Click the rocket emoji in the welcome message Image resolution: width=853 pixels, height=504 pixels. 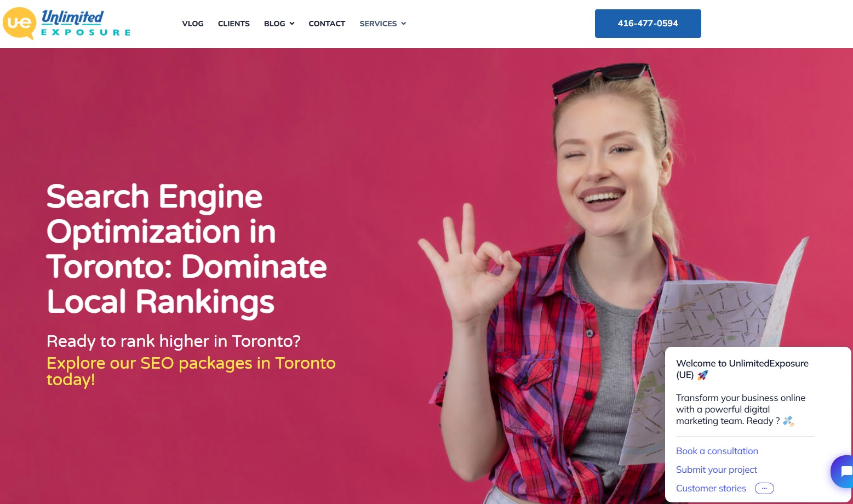coord(703,375)
